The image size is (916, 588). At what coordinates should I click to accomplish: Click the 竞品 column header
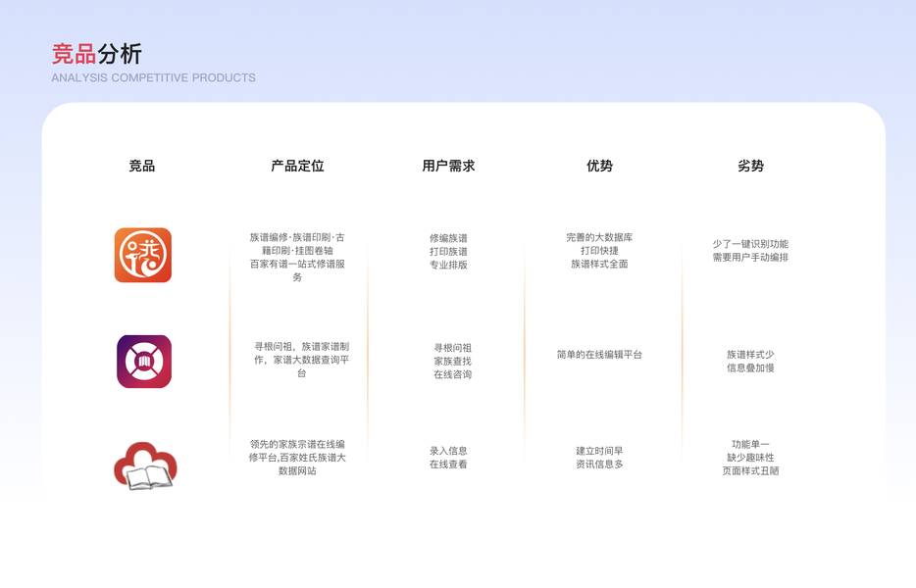tap(142, 166)
